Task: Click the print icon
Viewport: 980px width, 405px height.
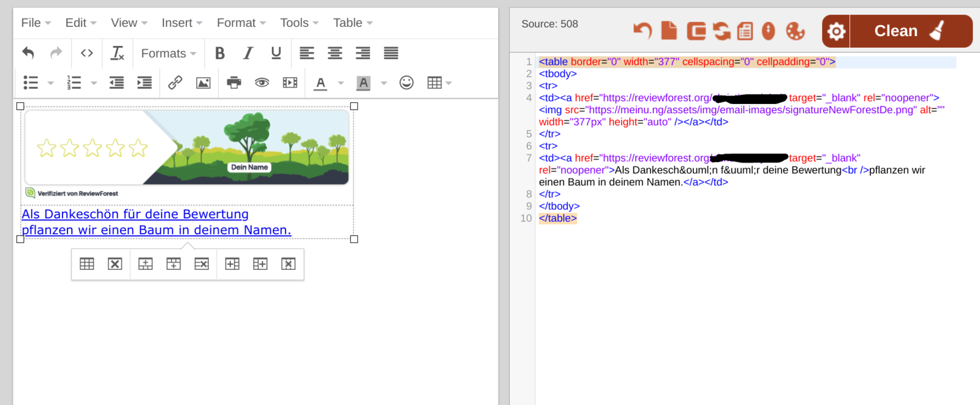Action: (x=234, y=83)
